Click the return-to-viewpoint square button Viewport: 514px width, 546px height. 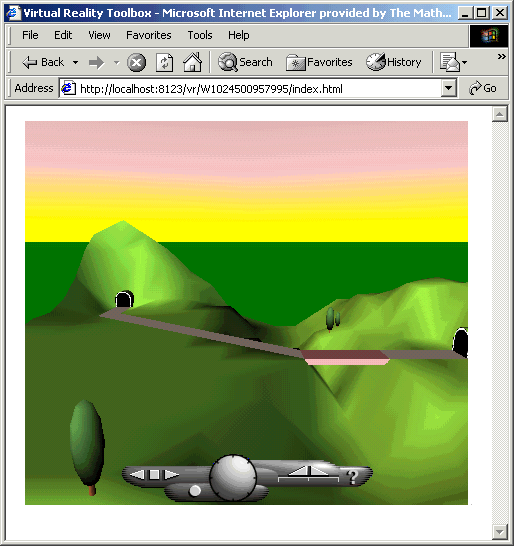[x=154, y=474]
